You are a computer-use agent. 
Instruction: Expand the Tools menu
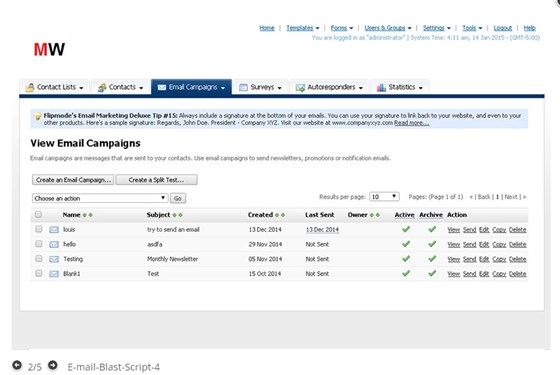tap(472, 28)
